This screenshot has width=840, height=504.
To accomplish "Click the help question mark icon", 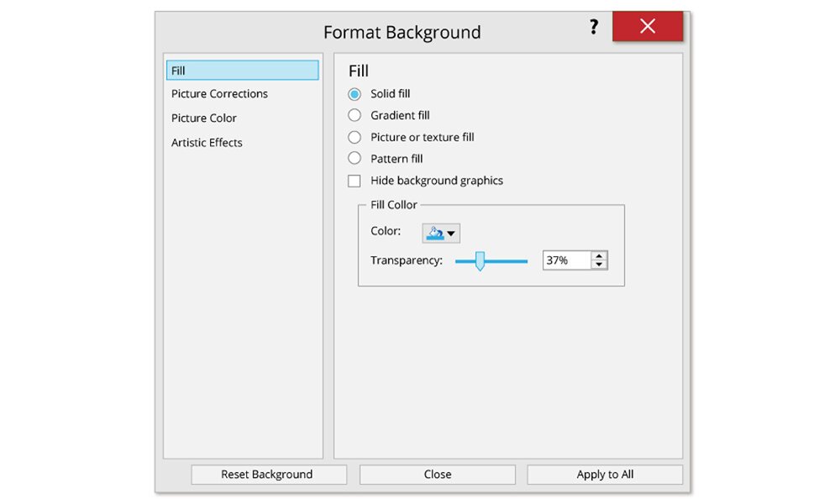I will point(593,28).
